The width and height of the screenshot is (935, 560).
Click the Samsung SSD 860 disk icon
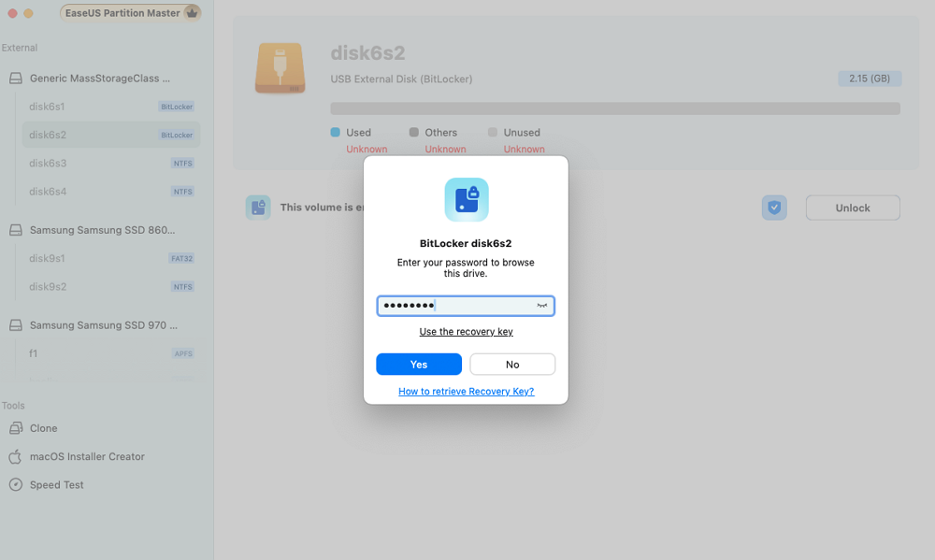pyautogui.click(x=16, y=230)
